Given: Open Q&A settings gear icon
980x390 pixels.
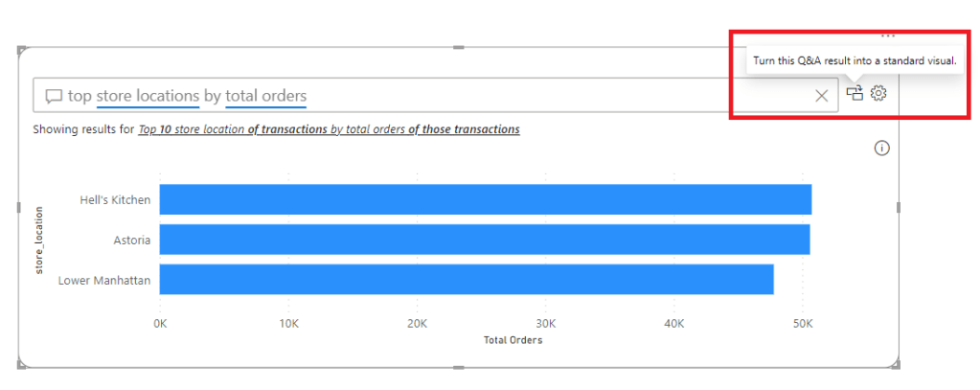Looking at the screenshot, I should 879,93.
